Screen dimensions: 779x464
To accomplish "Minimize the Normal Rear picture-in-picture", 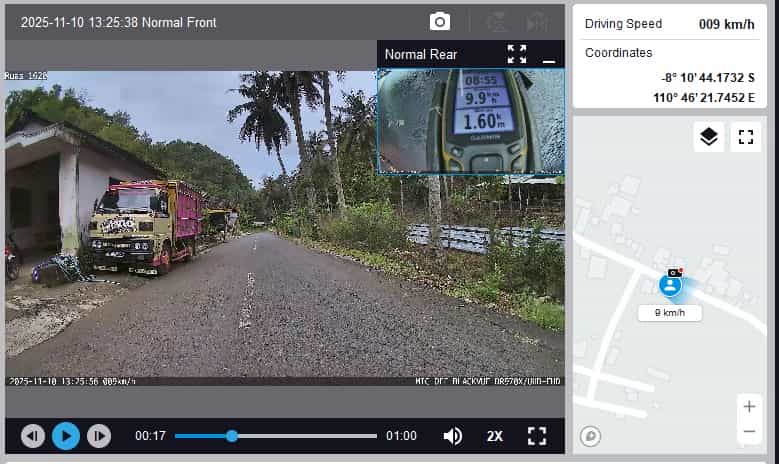I will tap(548, 55).
